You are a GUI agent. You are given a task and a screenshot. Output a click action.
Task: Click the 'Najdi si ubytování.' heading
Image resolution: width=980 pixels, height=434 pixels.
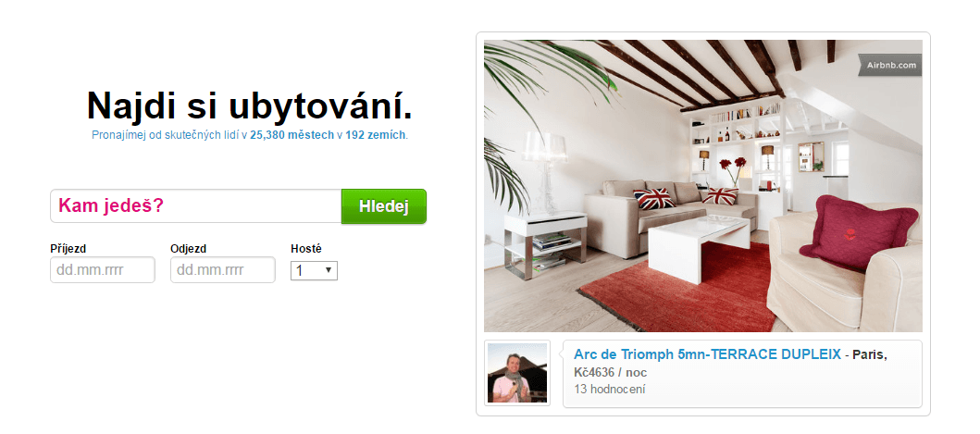(x=249, y=105)
